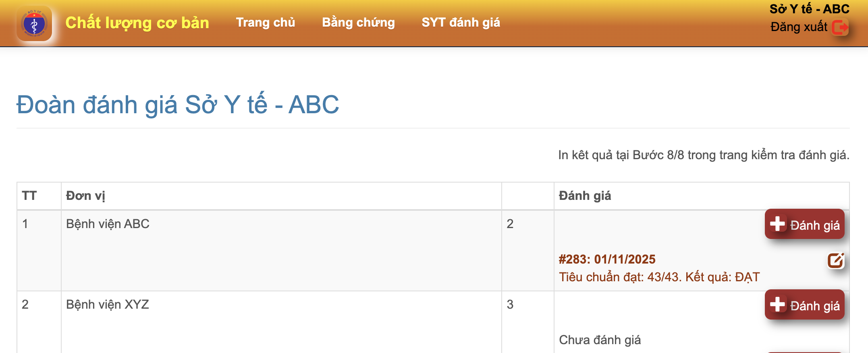Click the Đoàn đánh giá Sở Y tế heading
This screenshot has height=353, width=868.
click(x=178, y=105)
